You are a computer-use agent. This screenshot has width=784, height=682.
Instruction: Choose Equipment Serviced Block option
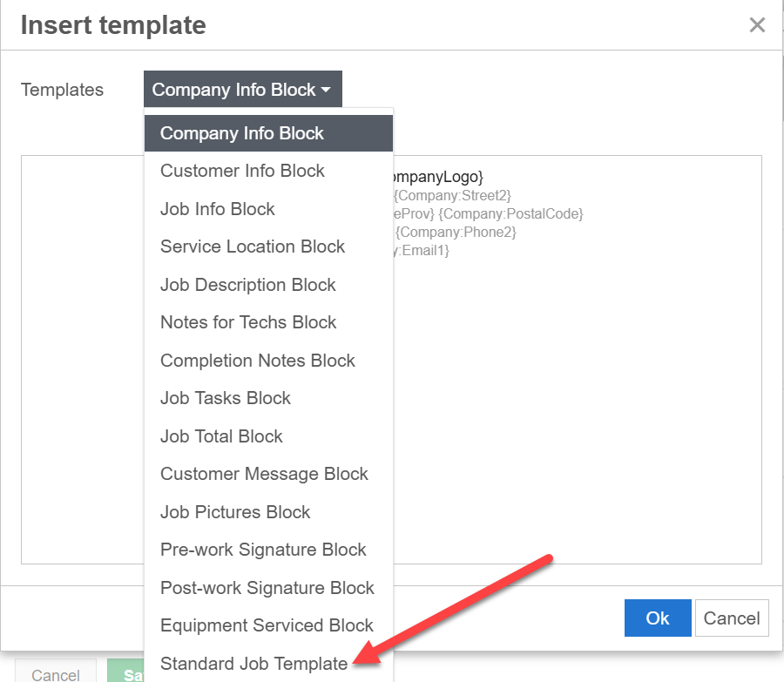click(267, 625)
